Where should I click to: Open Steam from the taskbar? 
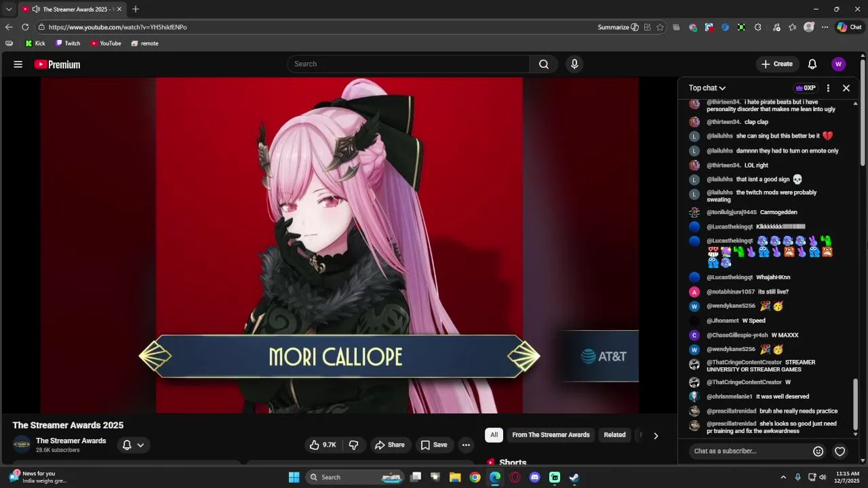pos(574,477)
